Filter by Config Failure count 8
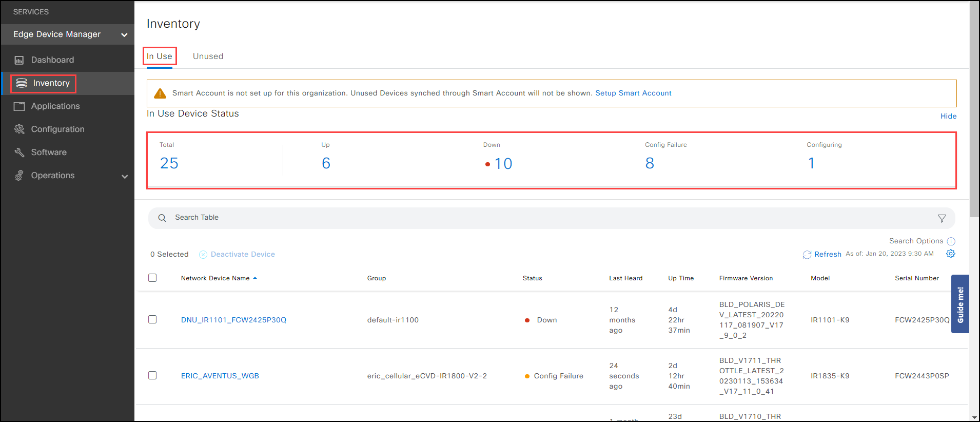The image size is (980, 422). (650, 163)
